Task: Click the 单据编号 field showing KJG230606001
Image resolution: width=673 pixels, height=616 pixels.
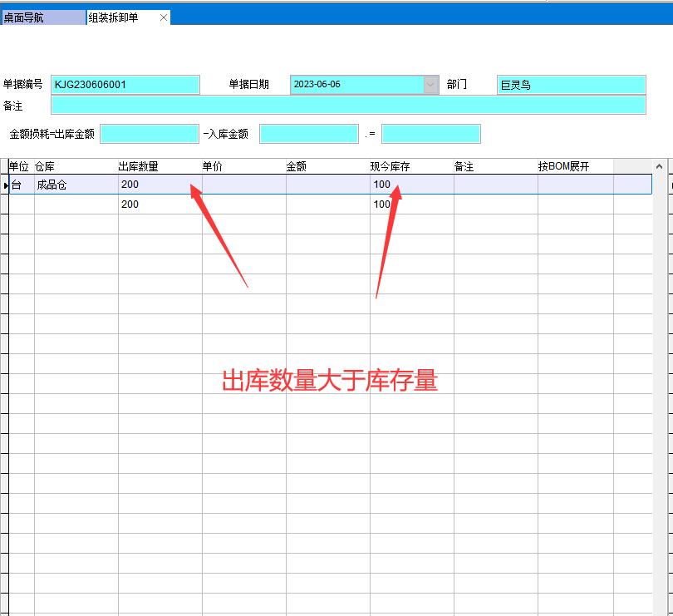Action: [x=125, y=84]
